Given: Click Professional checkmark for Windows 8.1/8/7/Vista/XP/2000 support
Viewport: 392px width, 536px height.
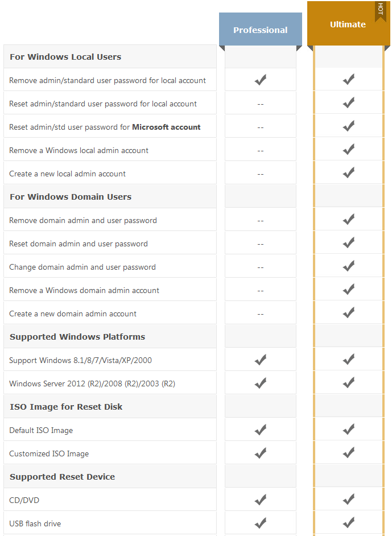Looking at the screenshot, I should pyautogui.click(x=261, y=360).
